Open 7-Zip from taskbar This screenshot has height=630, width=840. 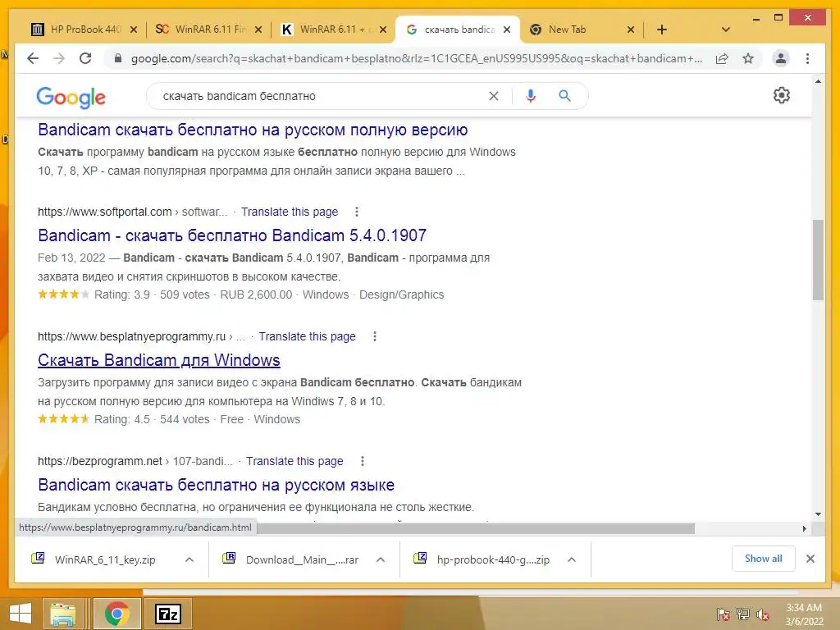[x=168, y=614]
